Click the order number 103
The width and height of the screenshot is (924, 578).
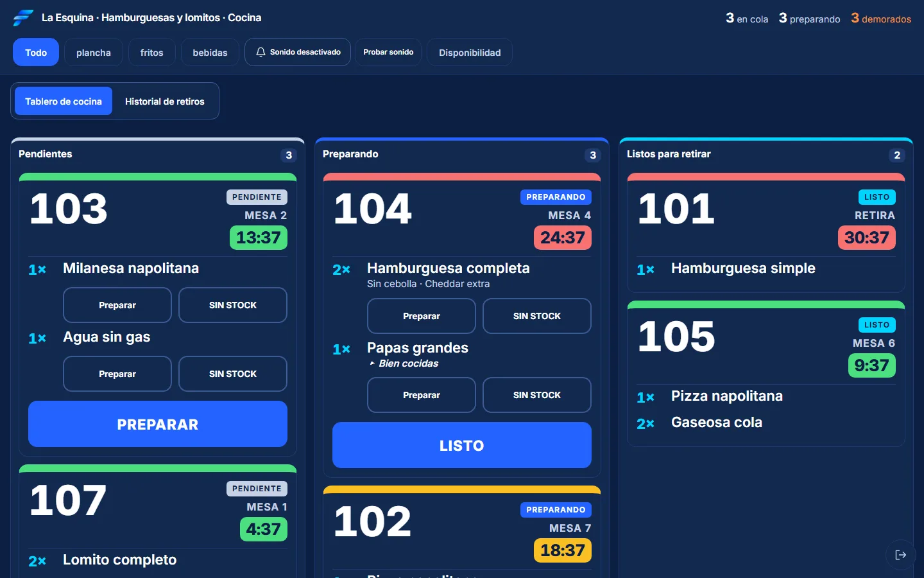point(69,209)
